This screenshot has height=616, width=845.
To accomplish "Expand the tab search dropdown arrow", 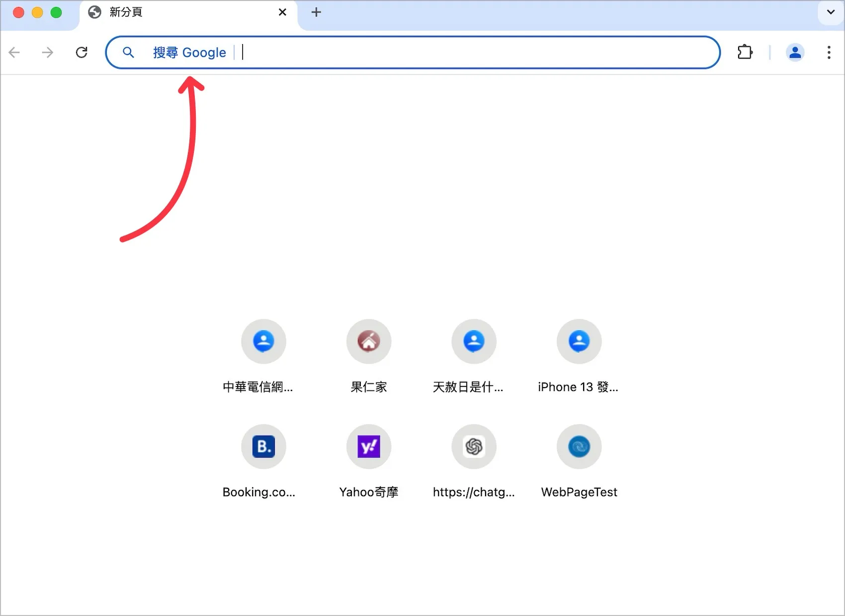I will tap(831, 12).
